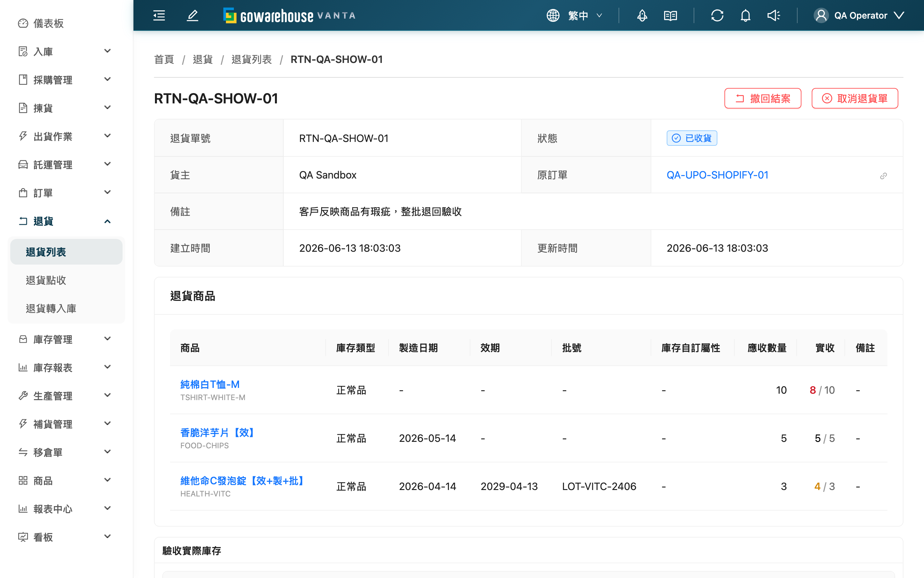This screenshot has width=924, height=578.
Task: Copy link icon next to QA-UPO-SHOPIFY-01
Action: click(x=883, y=176)
